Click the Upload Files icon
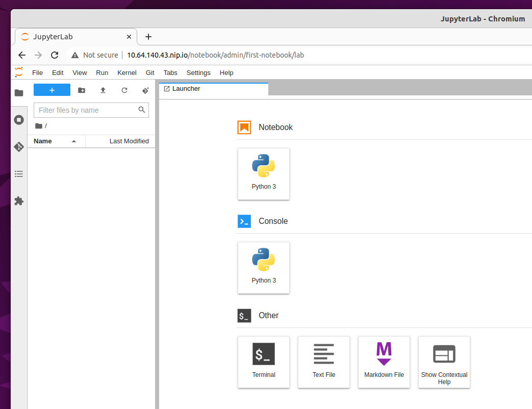 103,90
